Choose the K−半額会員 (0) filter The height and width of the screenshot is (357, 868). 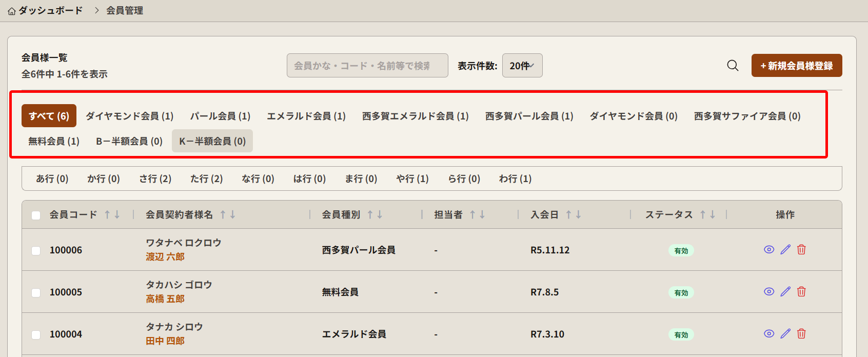click(212, 142)
